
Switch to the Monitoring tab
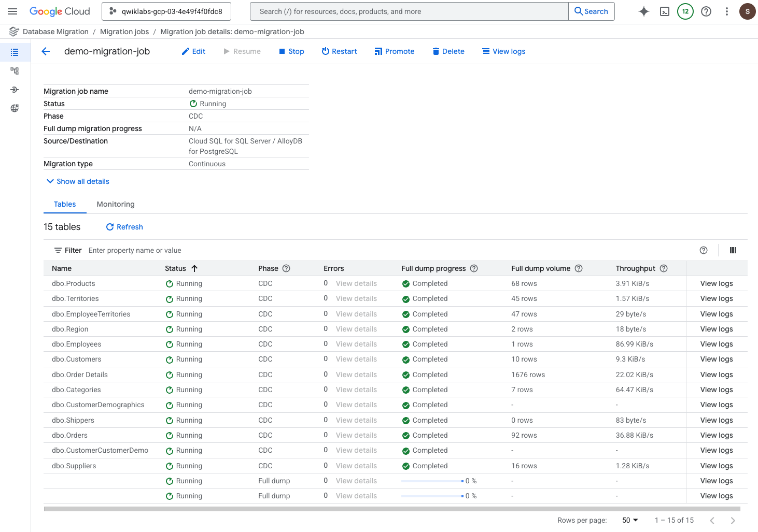pyautogui.click(x=116, y=204)
